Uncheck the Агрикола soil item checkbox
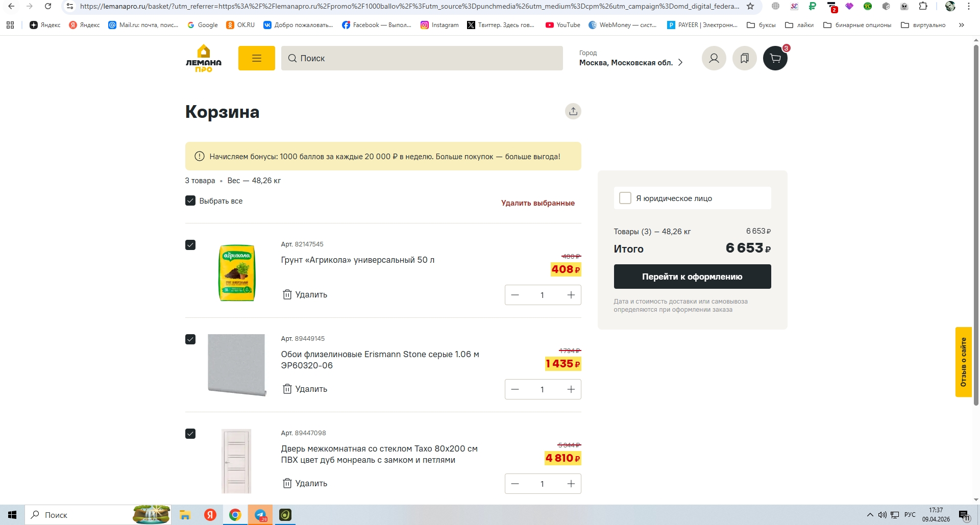This screenshot has width=980, height=525. point(190,245)
